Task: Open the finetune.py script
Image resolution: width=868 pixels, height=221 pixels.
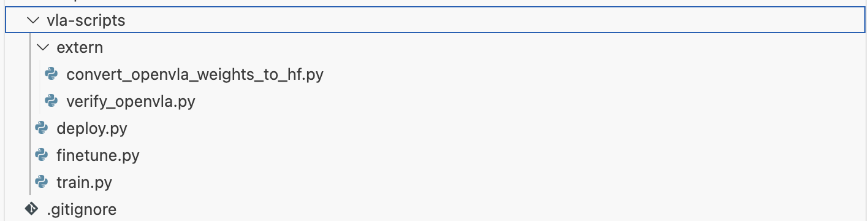Action: point(98,156)
